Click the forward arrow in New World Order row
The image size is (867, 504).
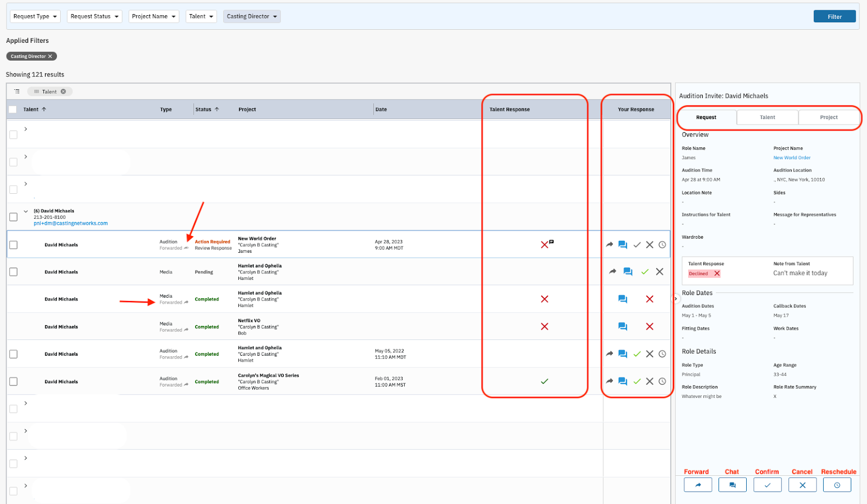(x=610, y=245)
